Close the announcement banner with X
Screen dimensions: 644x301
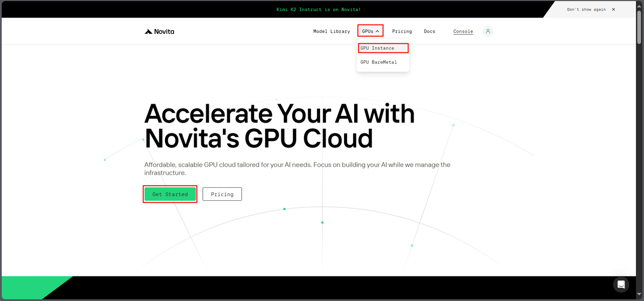[613, 10]
